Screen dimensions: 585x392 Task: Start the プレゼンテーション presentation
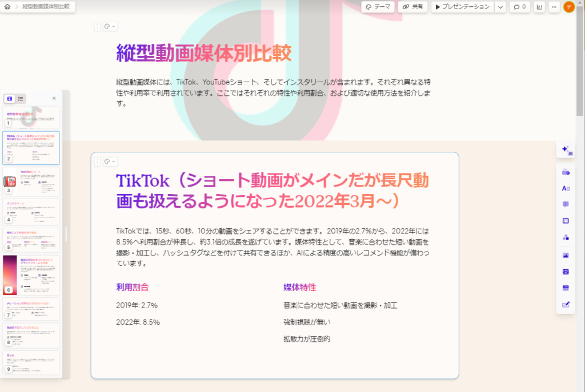coord(463,7)
